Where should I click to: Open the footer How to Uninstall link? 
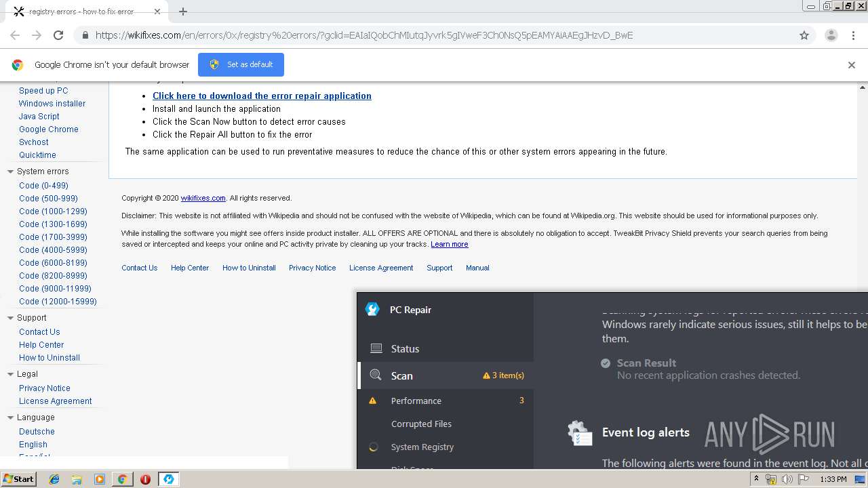click(249, 268)
